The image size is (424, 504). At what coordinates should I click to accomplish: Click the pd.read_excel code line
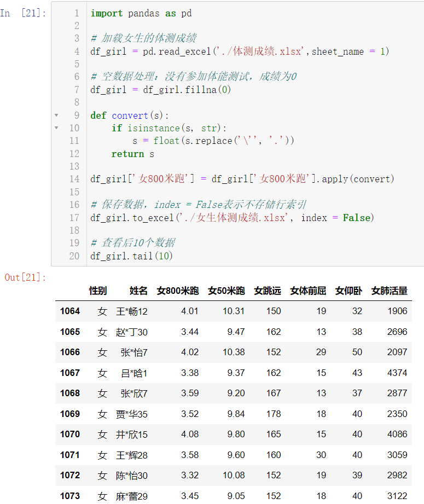240,51
